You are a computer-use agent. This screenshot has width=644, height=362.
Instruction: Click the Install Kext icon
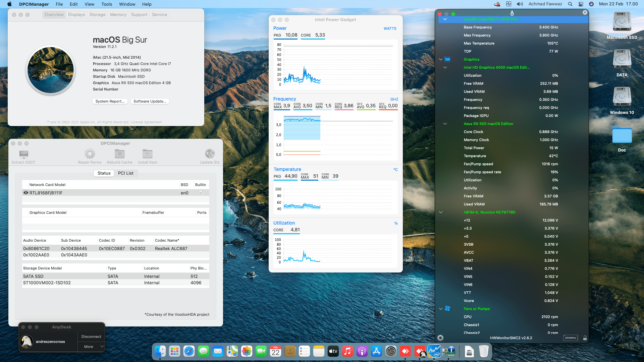(x=148, y=155)
